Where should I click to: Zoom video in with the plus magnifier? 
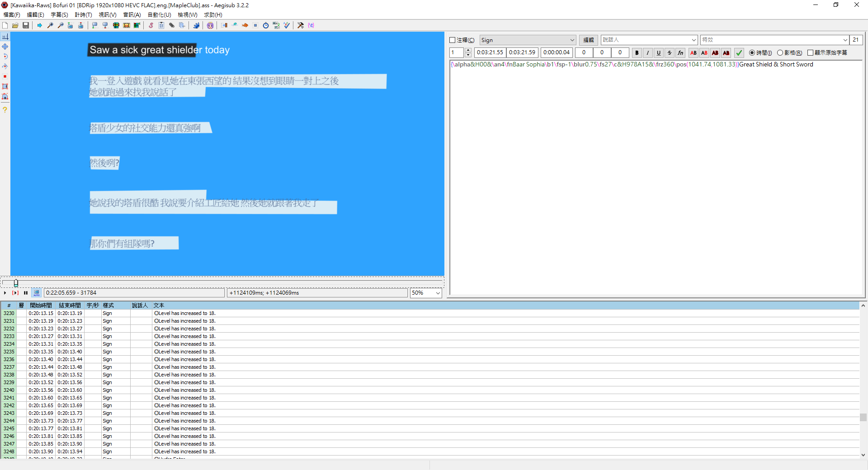[50, 25]
